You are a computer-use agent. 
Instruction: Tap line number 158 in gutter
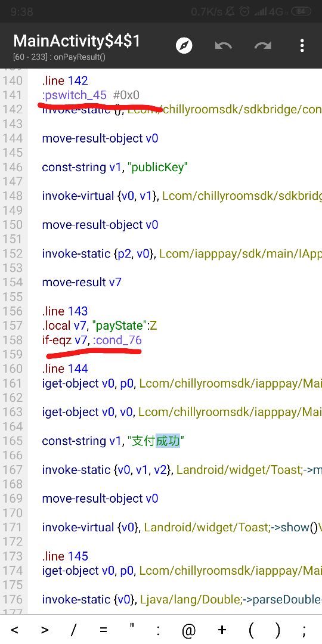13,340
